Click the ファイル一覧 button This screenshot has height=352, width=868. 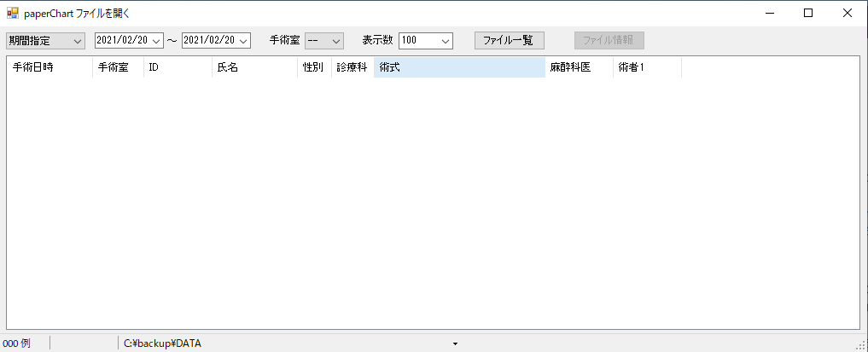point(509,41)
